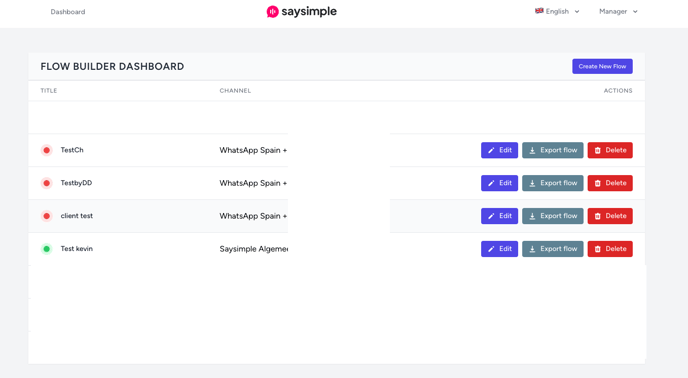Click the Create New Flow button
Image resolution: width=688 pixels, height=378 pixels.
(x=602, y=66)
